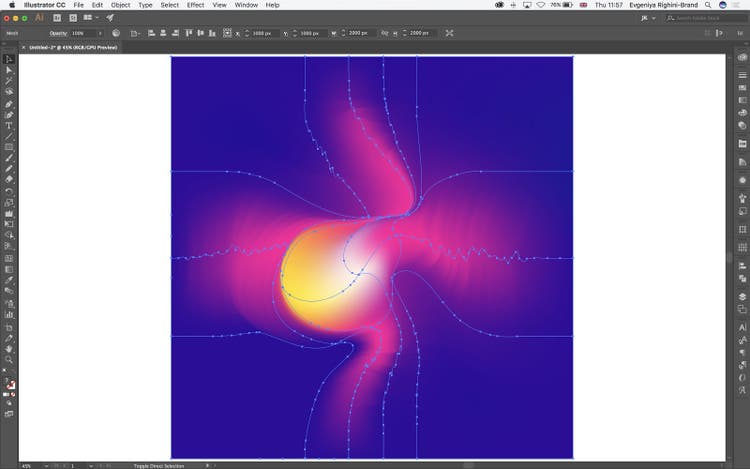Viewport: 750px width, 469px height.
Task: Click the fill and stroke color swatch
Action: point(9,383)
